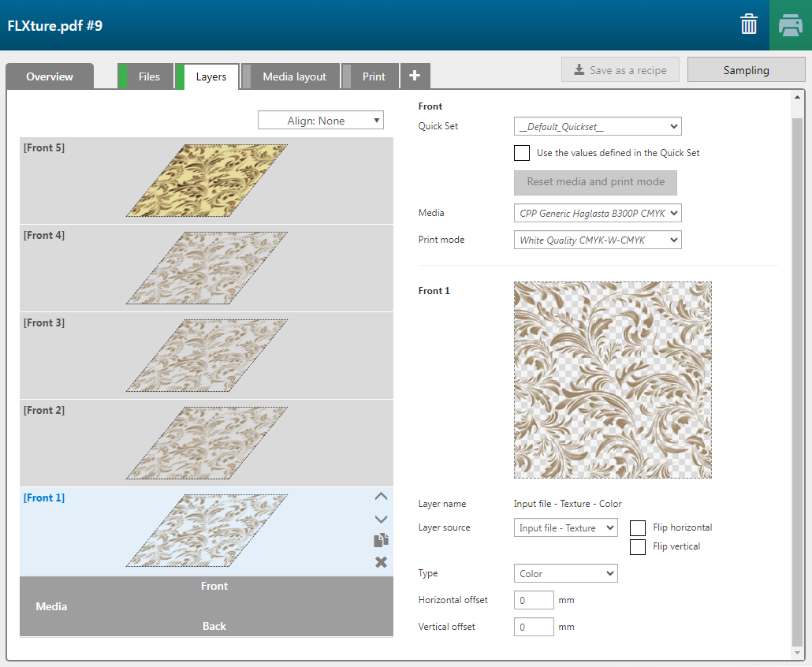Click the printer icon in header
The image size is (812, 667).
coord(790,25)
